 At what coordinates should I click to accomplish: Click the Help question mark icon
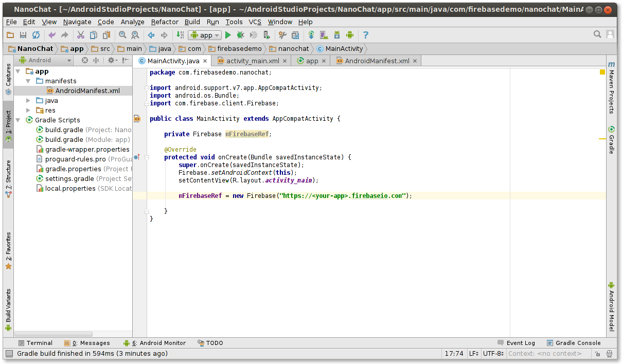click(366, 35)
